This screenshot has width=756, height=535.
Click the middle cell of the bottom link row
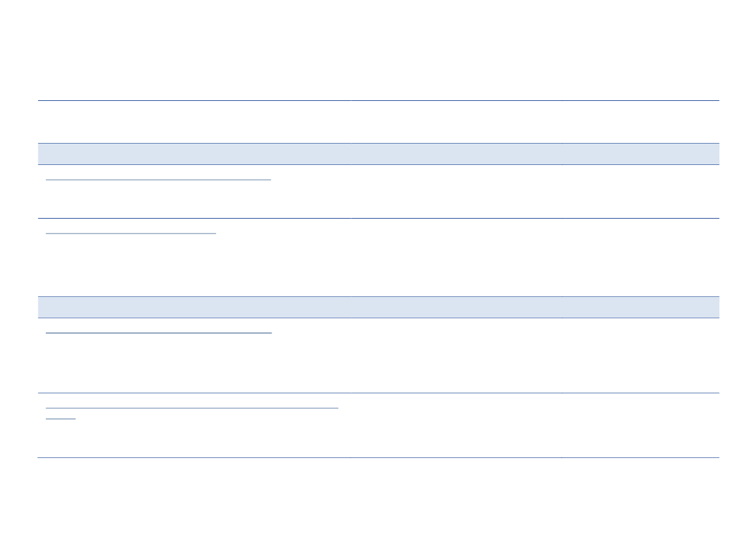pos(456,426)
